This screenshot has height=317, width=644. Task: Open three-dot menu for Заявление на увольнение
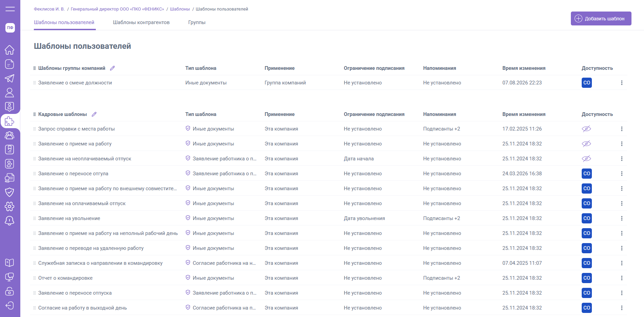622,218
